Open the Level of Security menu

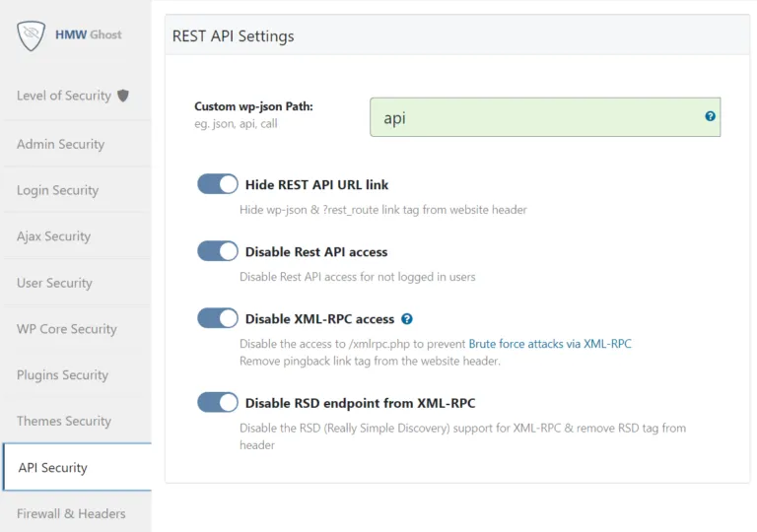click(64, 96)
